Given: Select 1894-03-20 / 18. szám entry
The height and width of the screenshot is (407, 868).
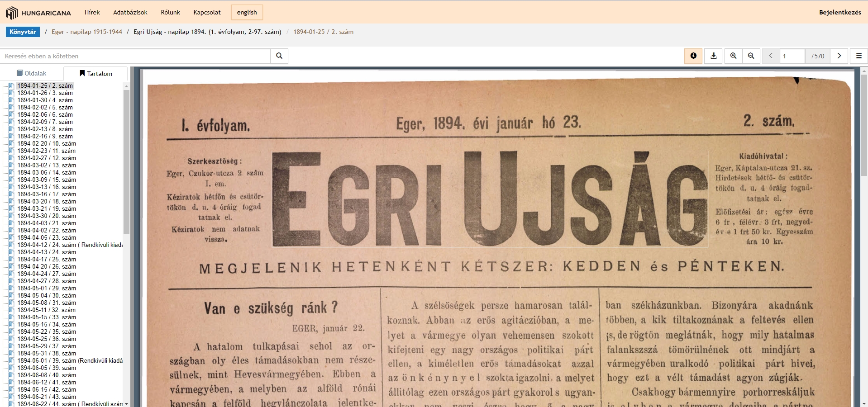Looking at the screenshot, I should [47, 201].
